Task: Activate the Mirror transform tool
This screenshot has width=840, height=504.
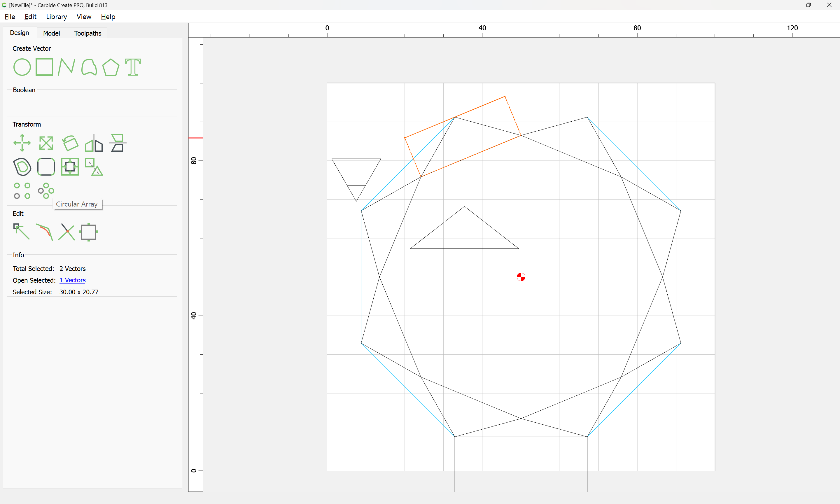Action: click(94, 143)
